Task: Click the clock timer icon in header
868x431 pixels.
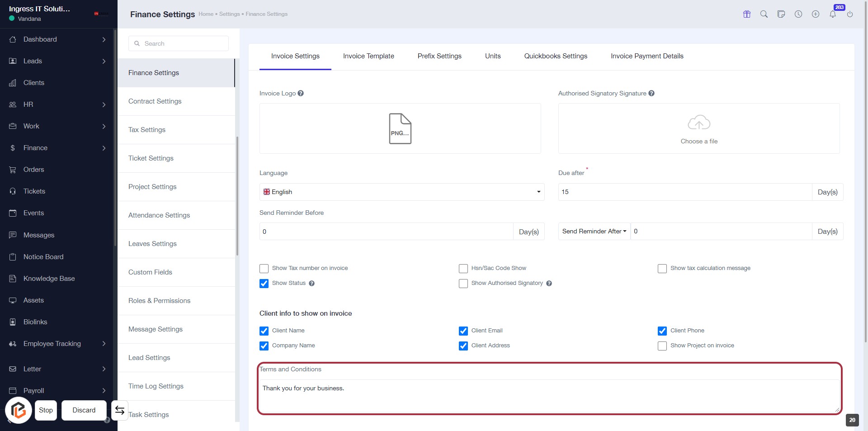Action: (798, 14)
